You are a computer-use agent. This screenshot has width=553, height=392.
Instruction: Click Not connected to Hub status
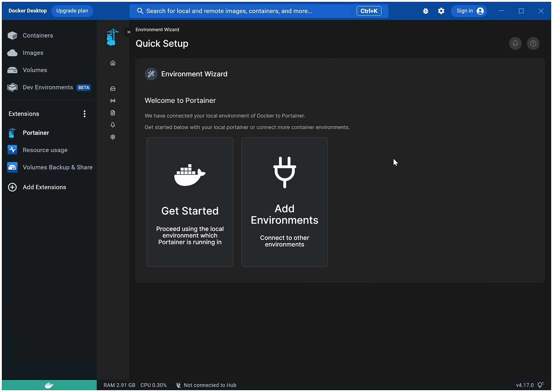[x=206, y=385]
